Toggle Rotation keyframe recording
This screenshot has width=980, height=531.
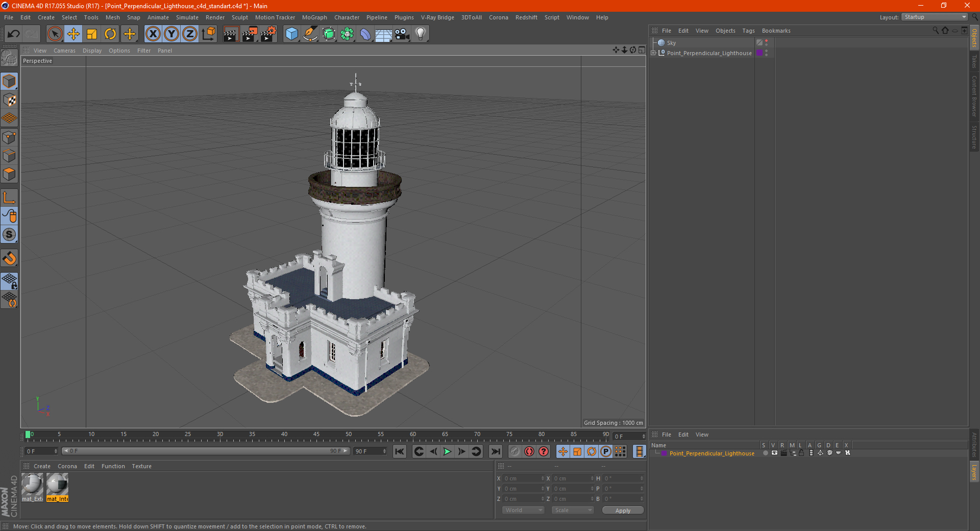click(592, 451)
